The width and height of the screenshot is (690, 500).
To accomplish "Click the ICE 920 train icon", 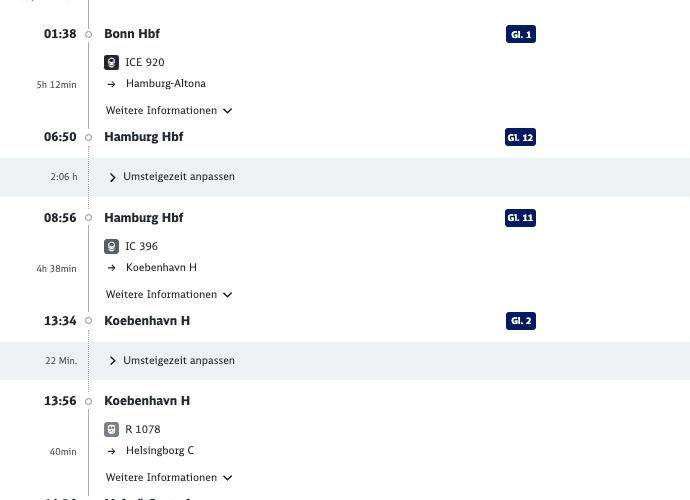I will pyautogui.click(x=111, y=62).
